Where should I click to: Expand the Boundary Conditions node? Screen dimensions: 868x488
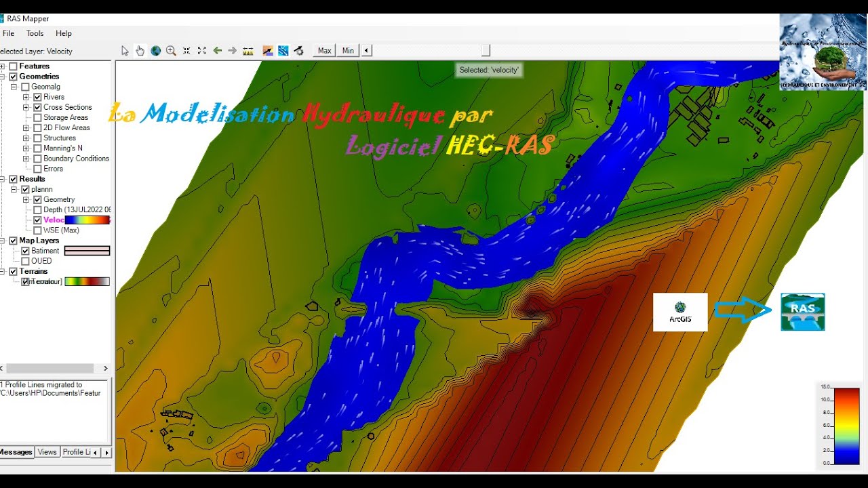pos(26,159)
